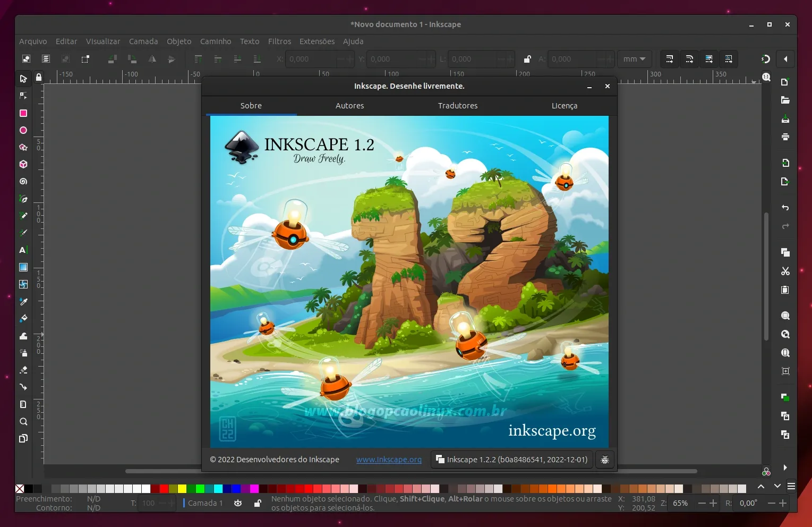Image resolution: width=812 pixels, height=527 pixels.
Task: Toggle snapping button at top right
Action: click(x=766, y=59)
